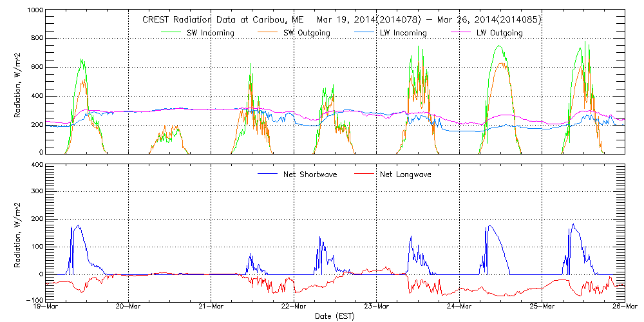Select the 19-Mar tick on the date axis
The image size is (644, 322).
pos(46,307)
